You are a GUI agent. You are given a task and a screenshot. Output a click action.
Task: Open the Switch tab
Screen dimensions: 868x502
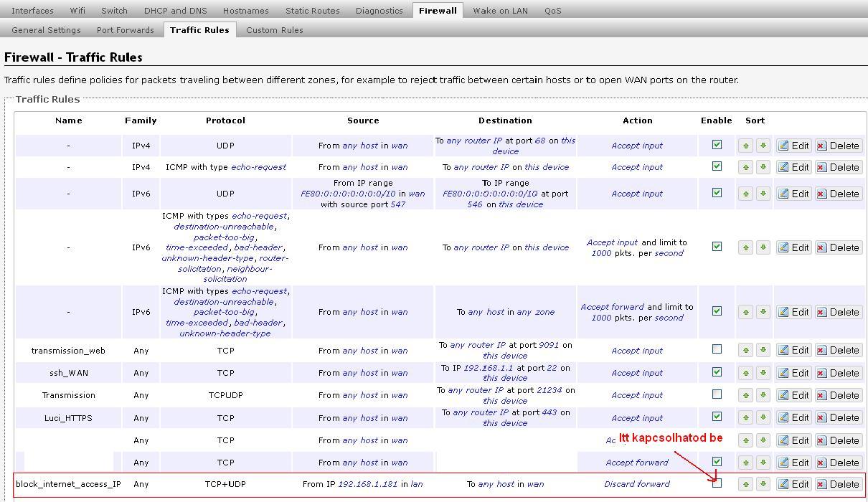(114, 11)
